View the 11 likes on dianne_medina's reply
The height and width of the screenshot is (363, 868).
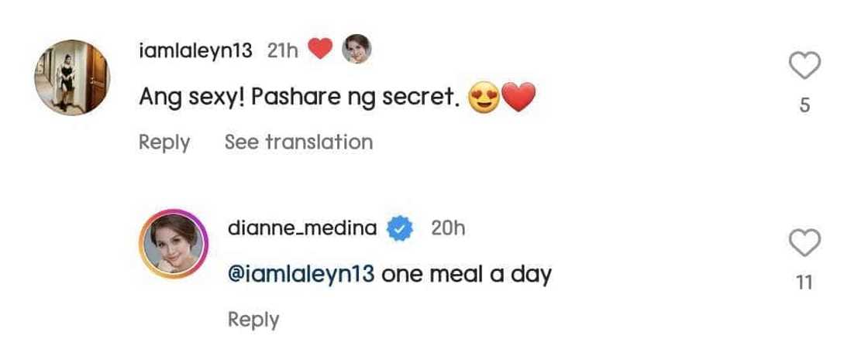pyautogui.click(x=804, y=283)
